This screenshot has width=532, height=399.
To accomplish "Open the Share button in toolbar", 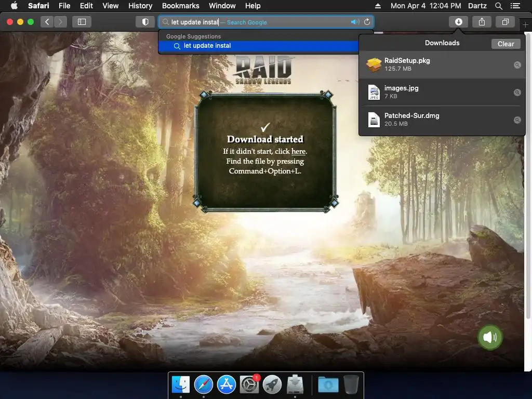I will coord(482,22).
